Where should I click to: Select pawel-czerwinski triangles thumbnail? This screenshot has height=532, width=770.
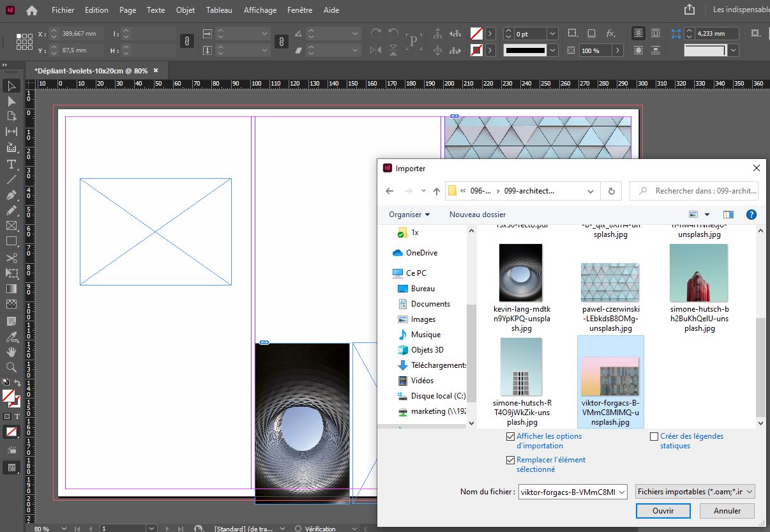click(610, 282)
